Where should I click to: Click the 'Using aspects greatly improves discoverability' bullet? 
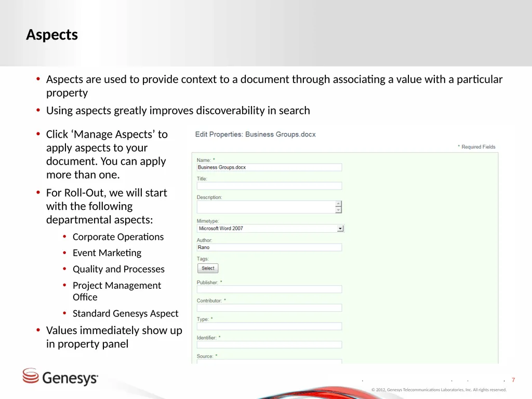click(178, 111)
